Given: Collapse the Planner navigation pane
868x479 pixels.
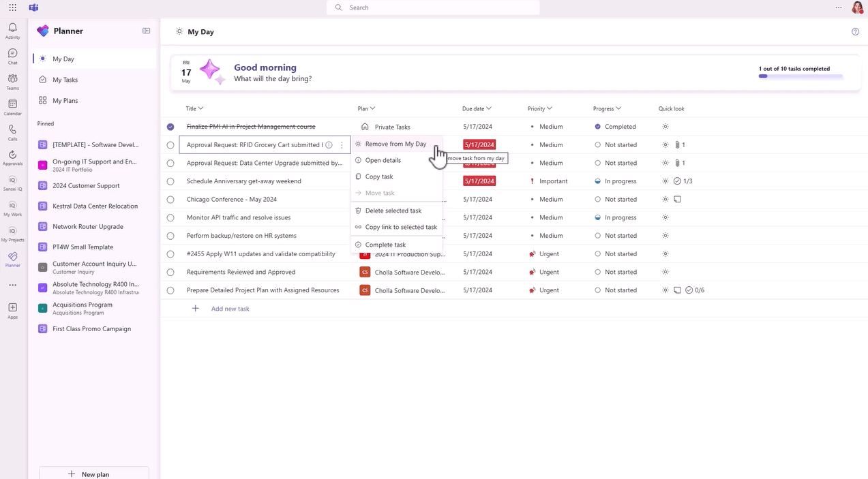Looking at the screenshot, I should point(146,31).
